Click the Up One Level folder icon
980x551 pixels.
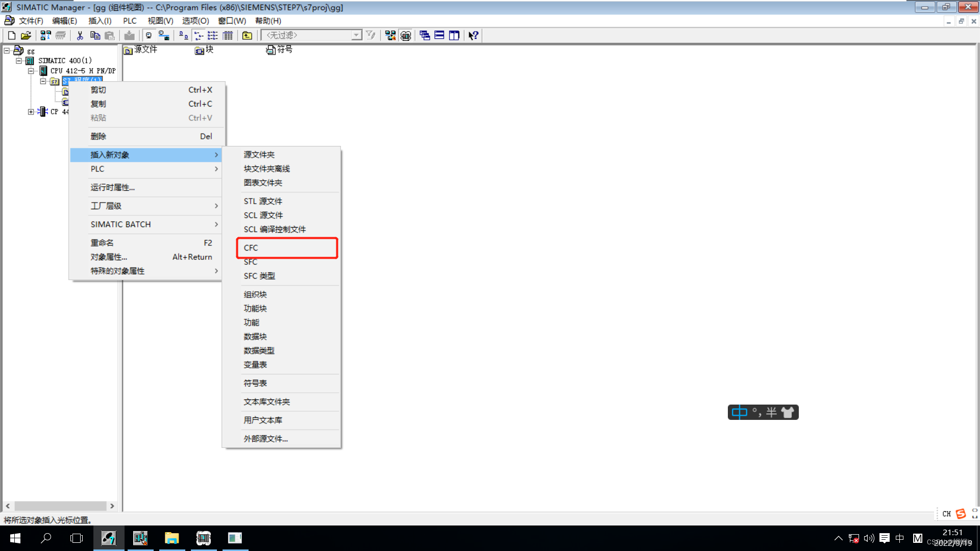click(x=247, y=35)
